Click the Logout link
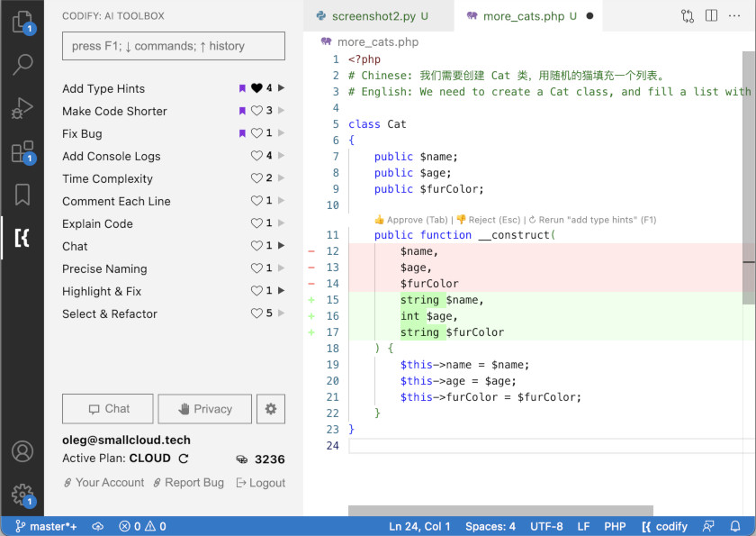This screenshot has height=536, width=756. (261, 483)
